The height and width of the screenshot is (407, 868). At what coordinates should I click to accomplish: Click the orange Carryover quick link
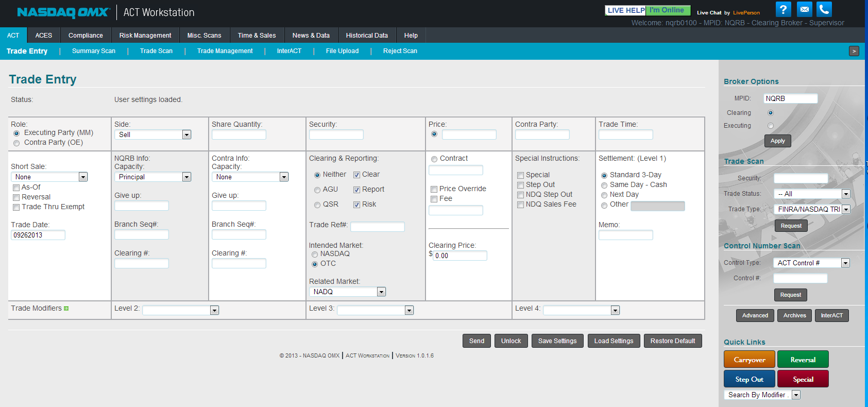coord(750,360)
